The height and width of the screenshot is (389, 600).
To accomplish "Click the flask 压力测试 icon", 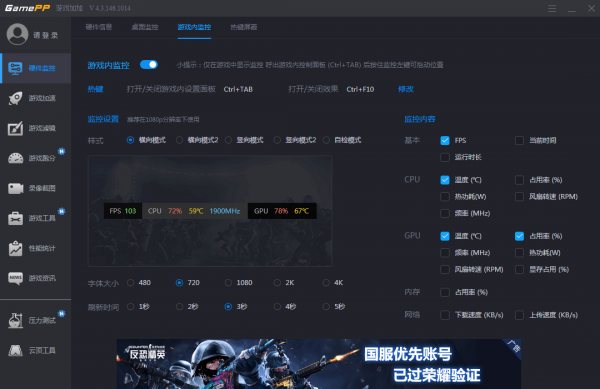I will (x=15, y=320).
